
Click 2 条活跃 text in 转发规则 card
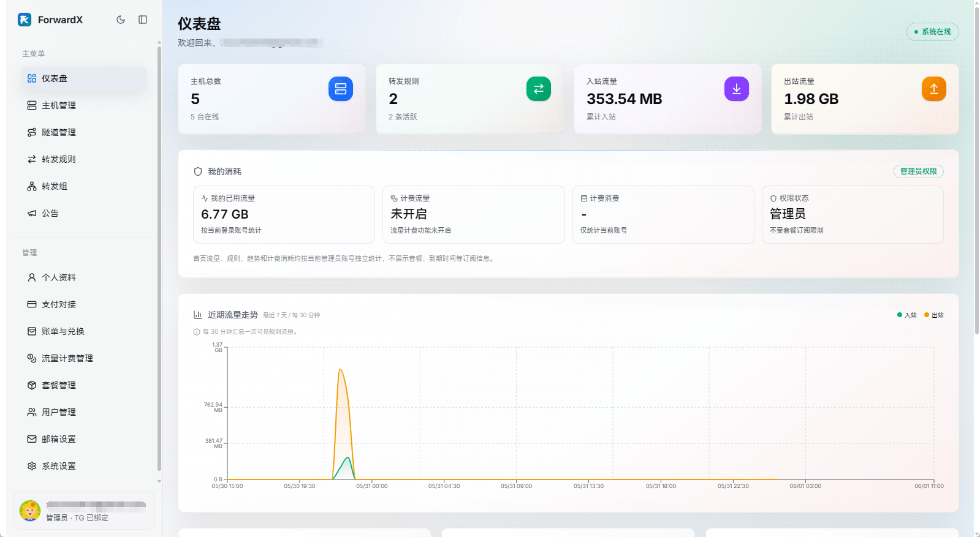tap(403, 117)
